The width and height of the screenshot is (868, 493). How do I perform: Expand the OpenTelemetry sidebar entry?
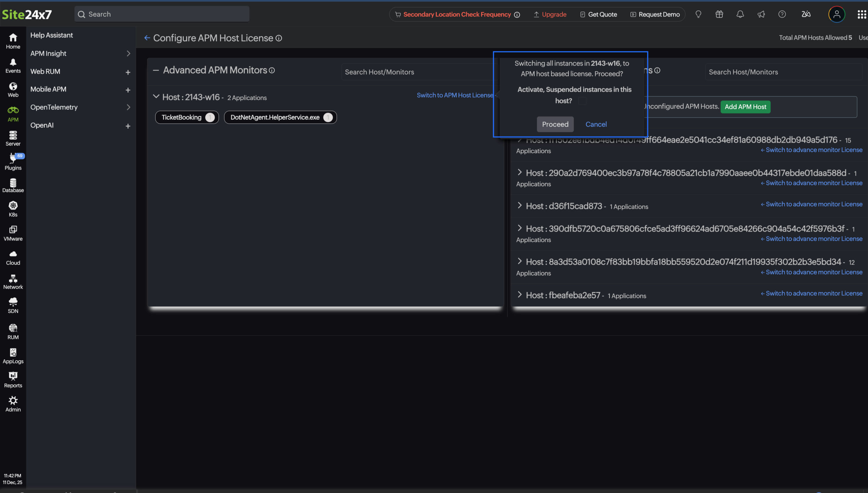click(129, 107)
